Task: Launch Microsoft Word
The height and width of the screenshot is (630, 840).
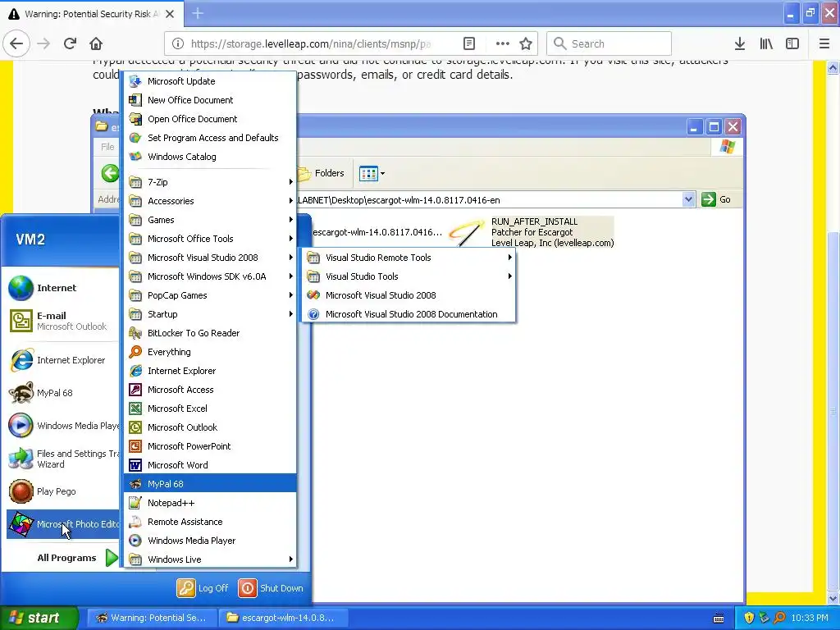Action: (209, 465)
